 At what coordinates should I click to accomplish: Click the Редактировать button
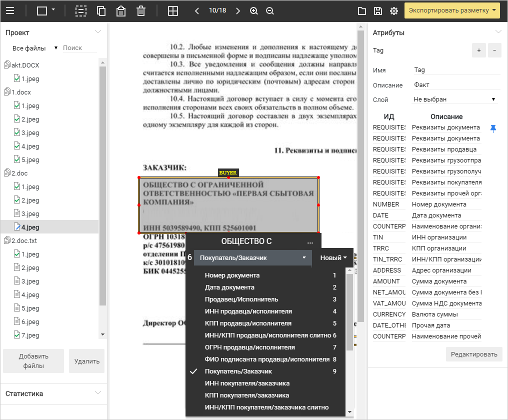473,354
